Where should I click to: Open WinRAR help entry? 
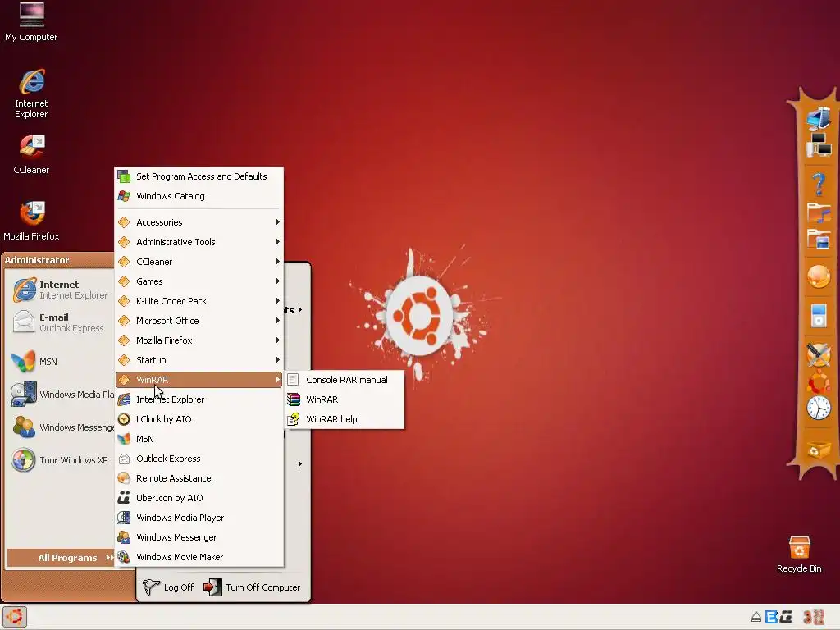[345, 419]
